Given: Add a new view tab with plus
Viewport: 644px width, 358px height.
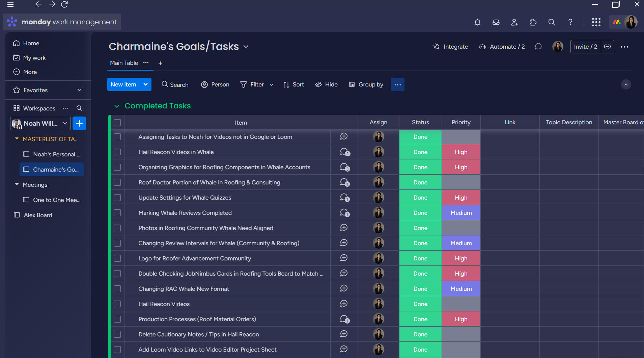Looking at the screenshot, I should 160,63.
